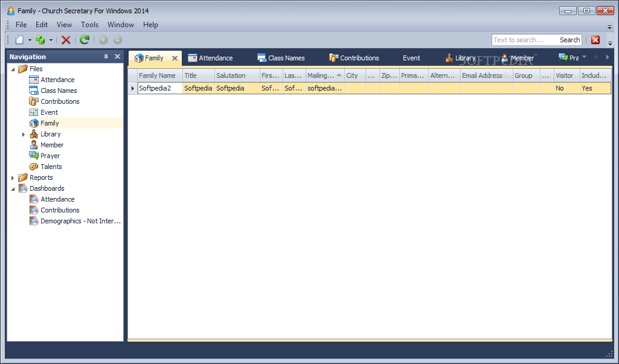Close the Family tab
Viewport: 619px width, 364px height.
tap(175, 58)
